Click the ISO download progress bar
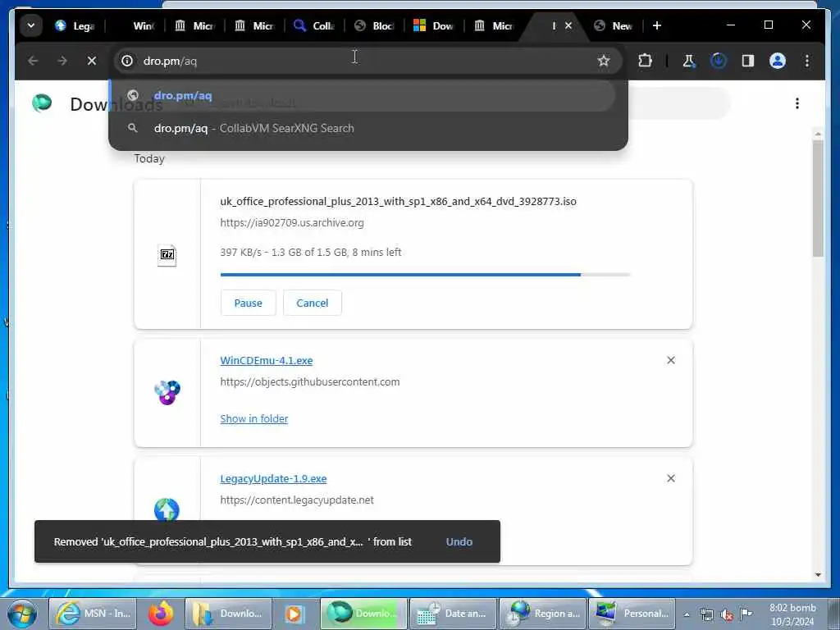Image resolution: width=840 pixels, height=630 pixels. coord(426,275)
